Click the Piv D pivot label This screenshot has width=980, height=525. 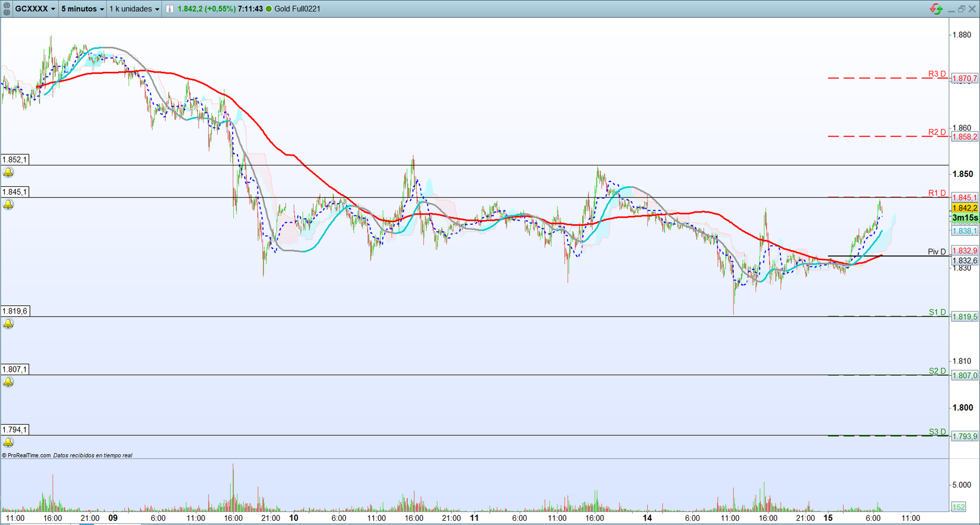[937, 251]
